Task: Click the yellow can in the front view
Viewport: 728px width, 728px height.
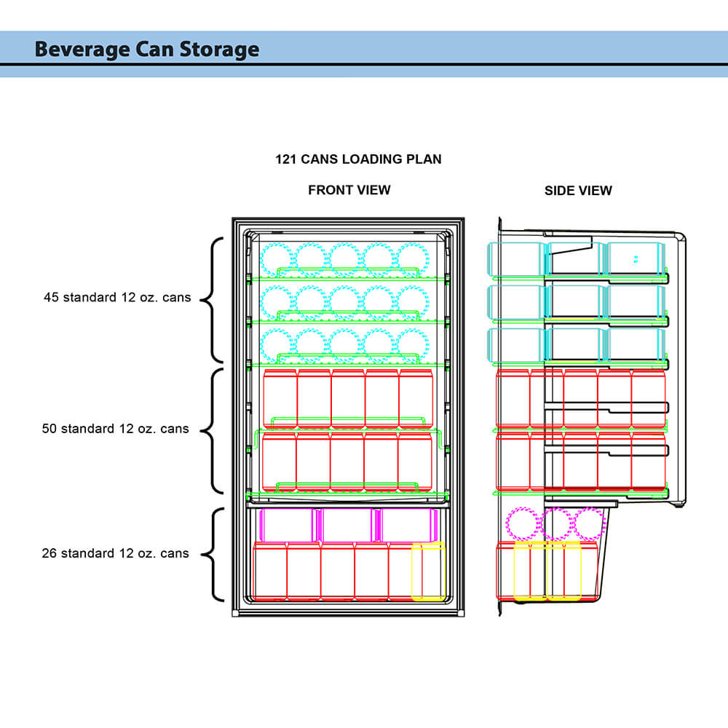Action: pyautogui.click(x=428, y=571)
